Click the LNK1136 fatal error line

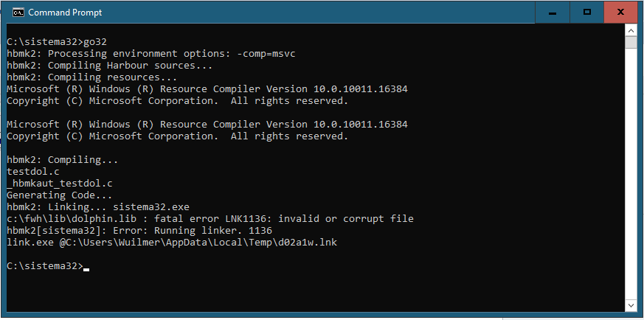[x=210, y=219]
